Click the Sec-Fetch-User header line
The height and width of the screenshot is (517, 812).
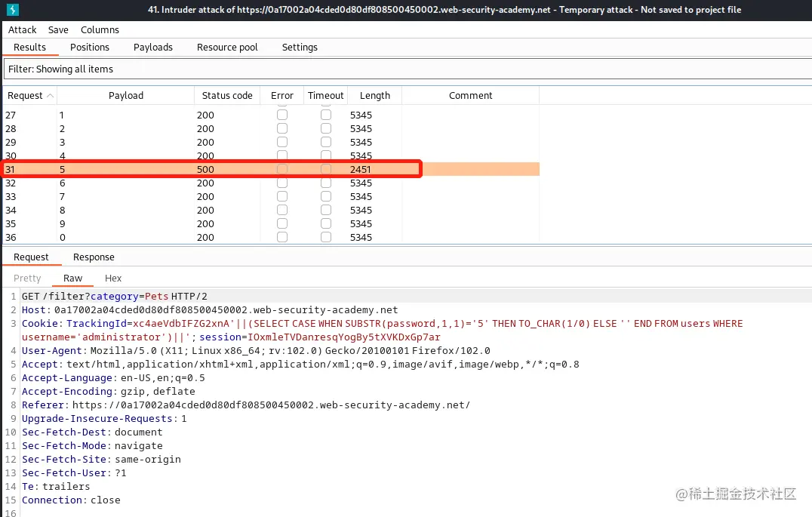coord(74,473)
